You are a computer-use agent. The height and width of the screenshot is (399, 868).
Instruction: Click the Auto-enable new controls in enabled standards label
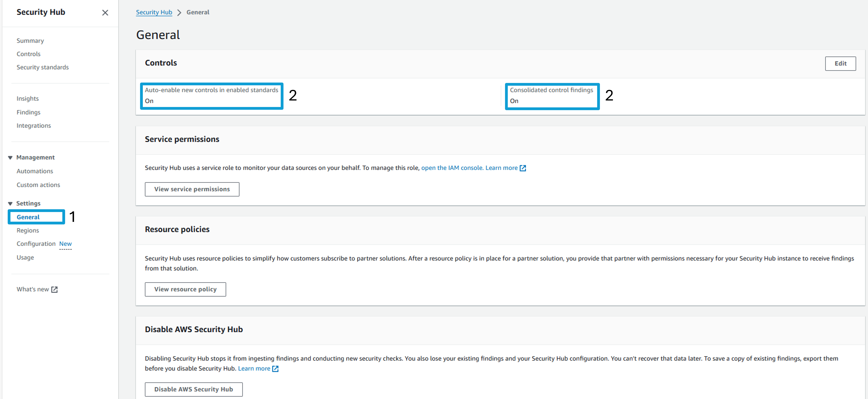pyautogui.click(x=212, y=90)
